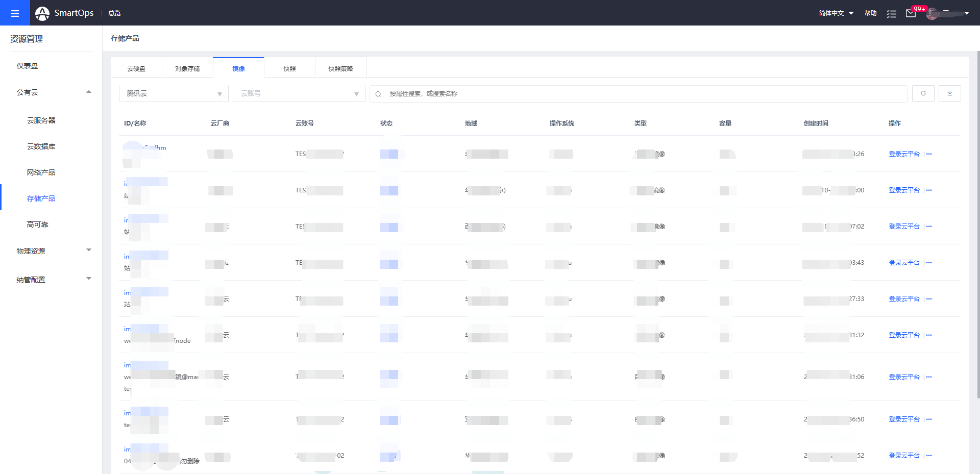Open the 简体中文 language dropdown
This screenshot has width=980, height=474.
pos(836,13)
